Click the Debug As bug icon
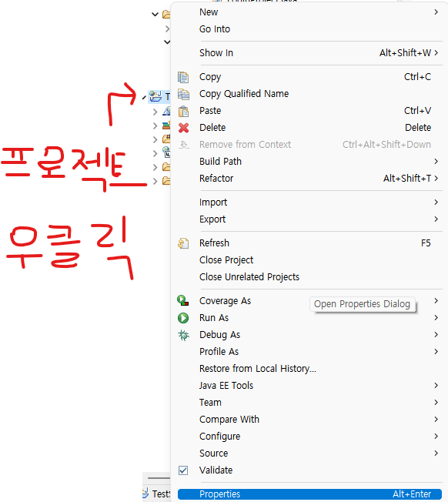The width and height of the screenshot is (448, 502). [183, 335]
